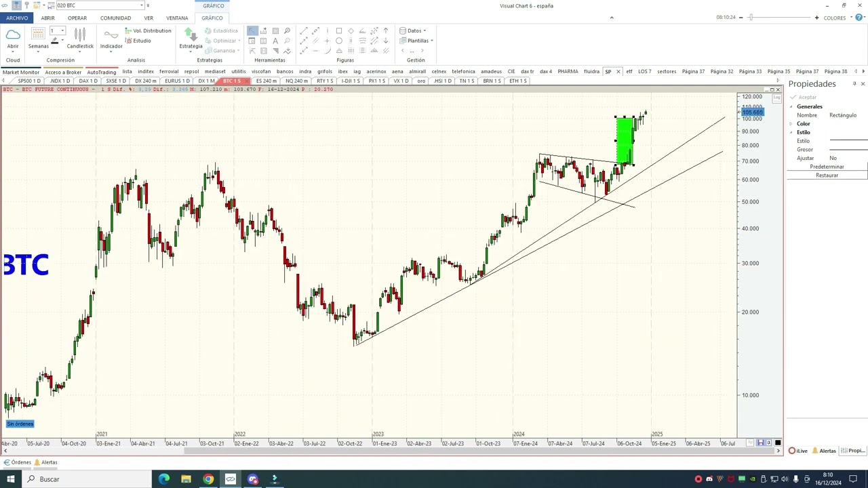868x488 pixels.
Task: Open the Datos dropdown
Action: point(413,30)
